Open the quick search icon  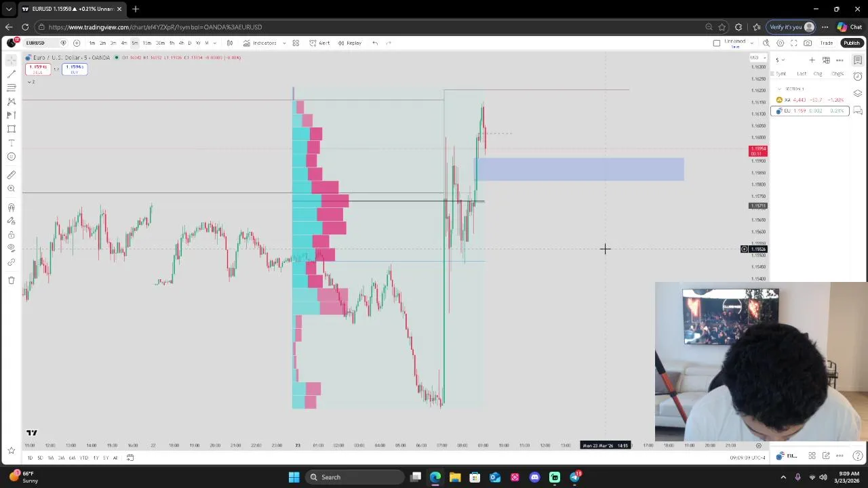click(x=766, y=43)
